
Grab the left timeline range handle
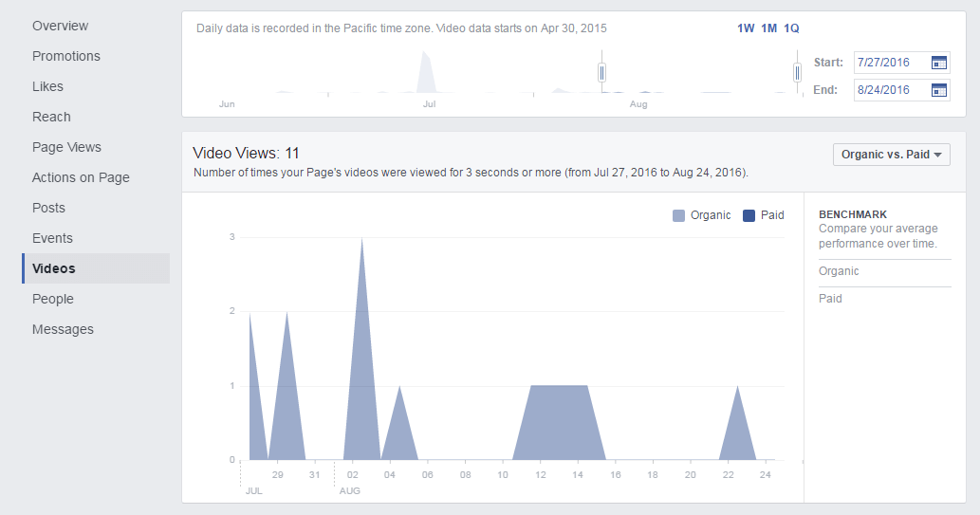601,72
